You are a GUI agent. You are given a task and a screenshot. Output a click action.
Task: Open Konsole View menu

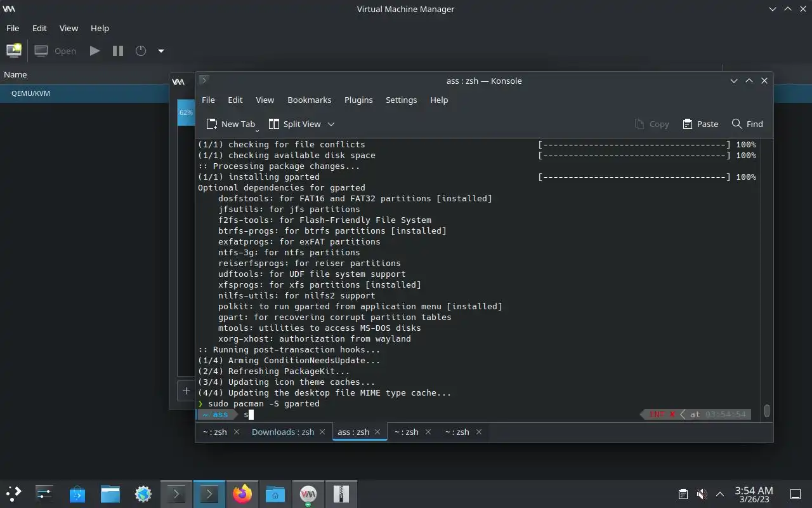click(x=265, y=100)
